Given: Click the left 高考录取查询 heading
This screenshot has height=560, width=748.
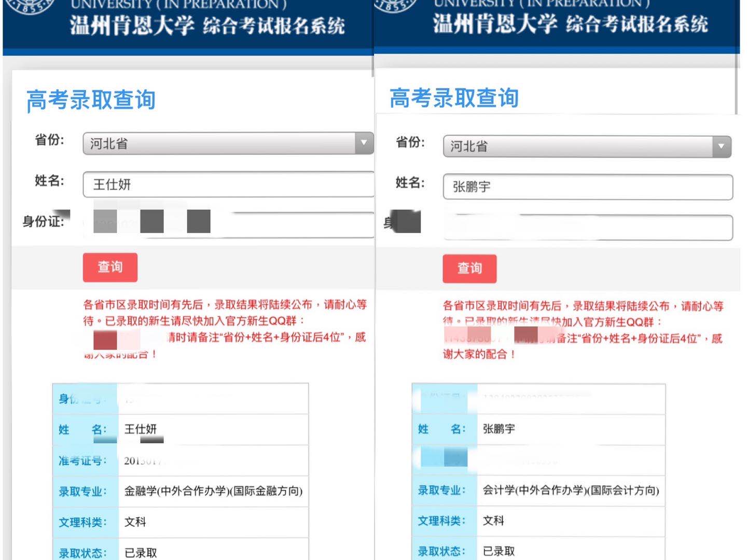Looking at the screenshot, I should pyautogui.click(x=91, y=100).
